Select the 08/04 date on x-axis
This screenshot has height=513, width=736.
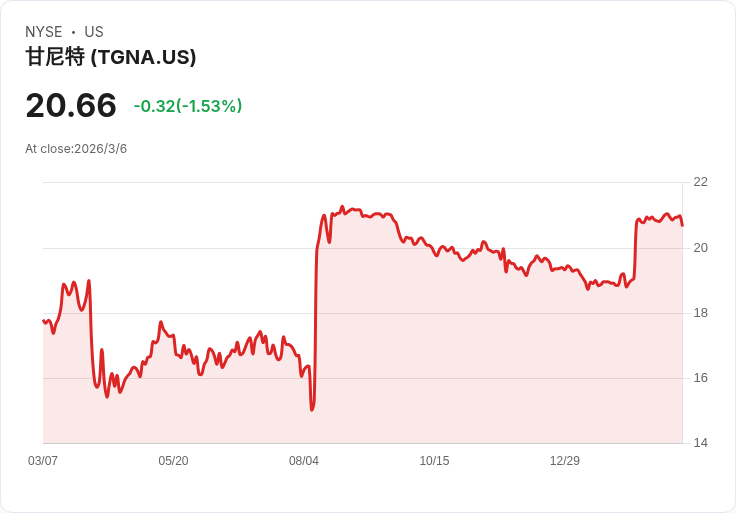(304, 461)
